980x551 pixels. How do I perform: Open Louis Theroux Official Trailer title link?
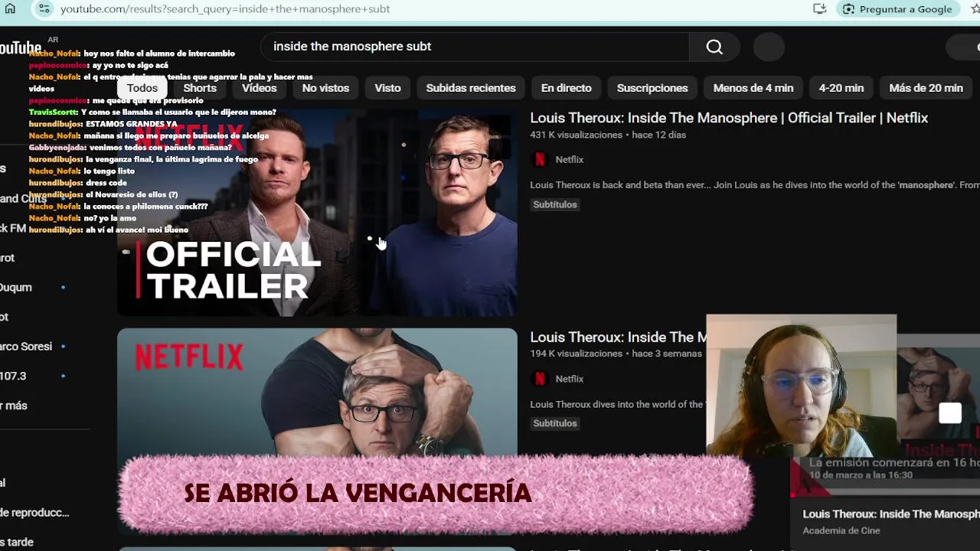[x=729, y=118]
